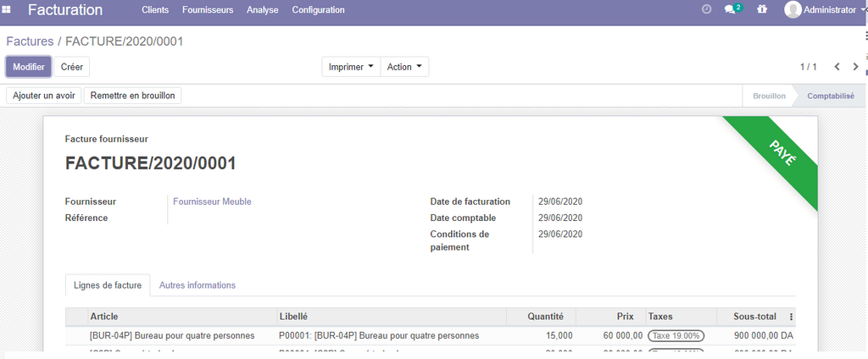Click Ajouter un avoir button
The image size is (868, 359).
click(44, 96)
